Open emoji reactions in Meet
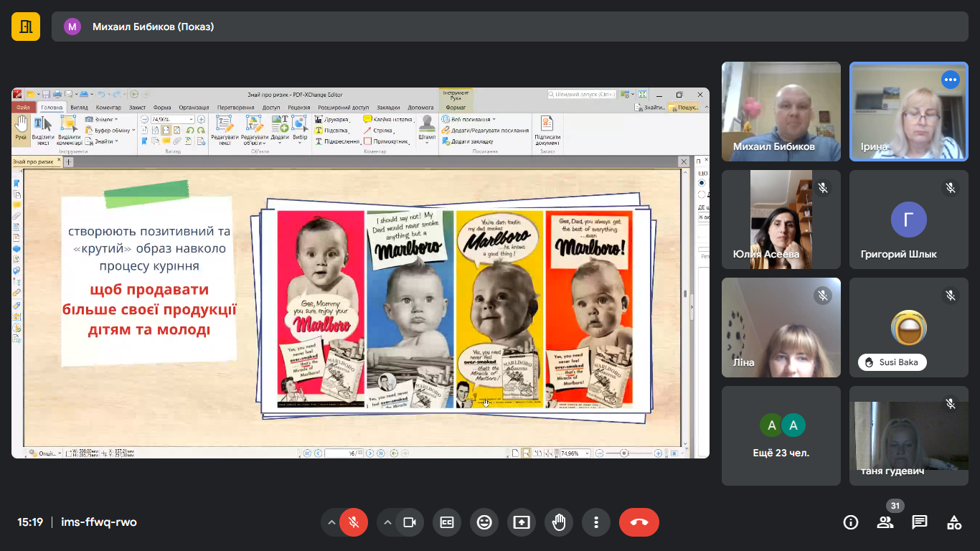 pos(484,522)
